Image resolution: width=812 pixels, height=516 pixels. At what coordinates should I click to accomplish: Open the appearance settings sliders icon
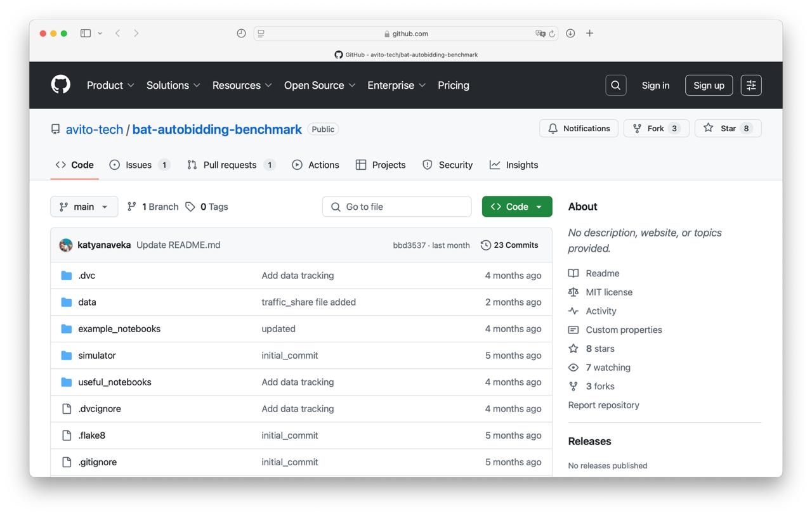click(751, 85)
